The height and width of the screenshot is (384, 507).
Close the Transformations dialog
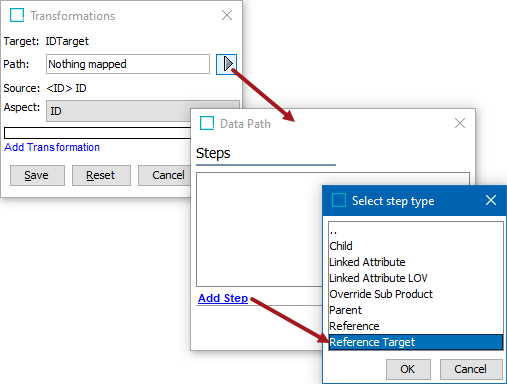(227, 15)
